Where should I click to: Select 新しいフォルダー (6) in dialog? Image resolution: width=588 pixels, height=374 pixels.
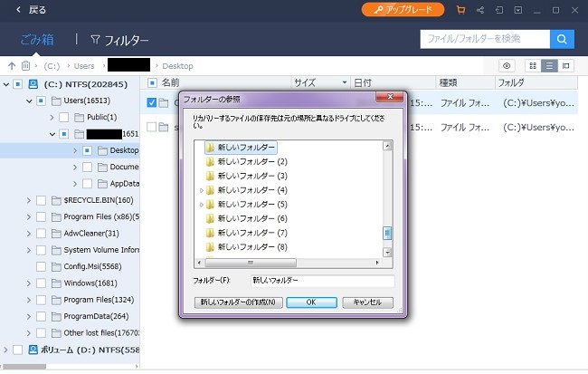pyautogui.click(x=252, y=218)
